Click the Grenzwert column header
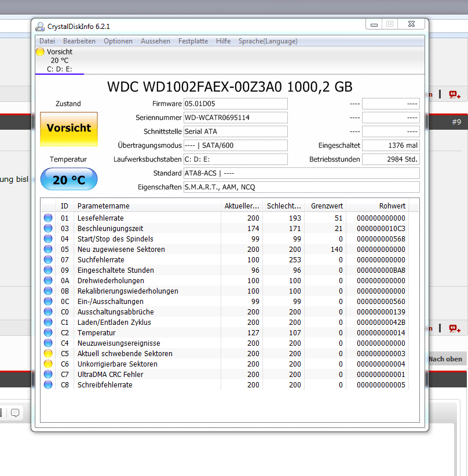The width and height of the screenshot is (468, 476). pos(326,206)
